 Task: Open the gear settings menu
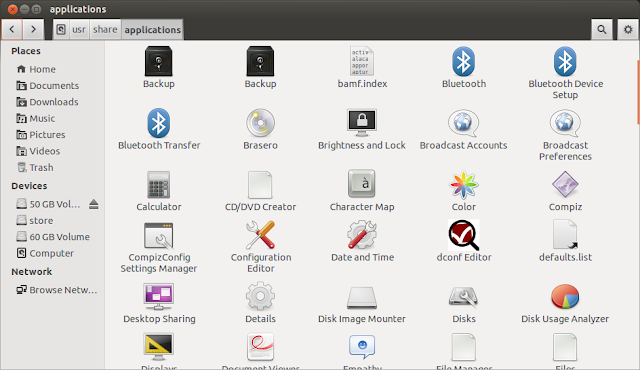(x=628, y=29)
